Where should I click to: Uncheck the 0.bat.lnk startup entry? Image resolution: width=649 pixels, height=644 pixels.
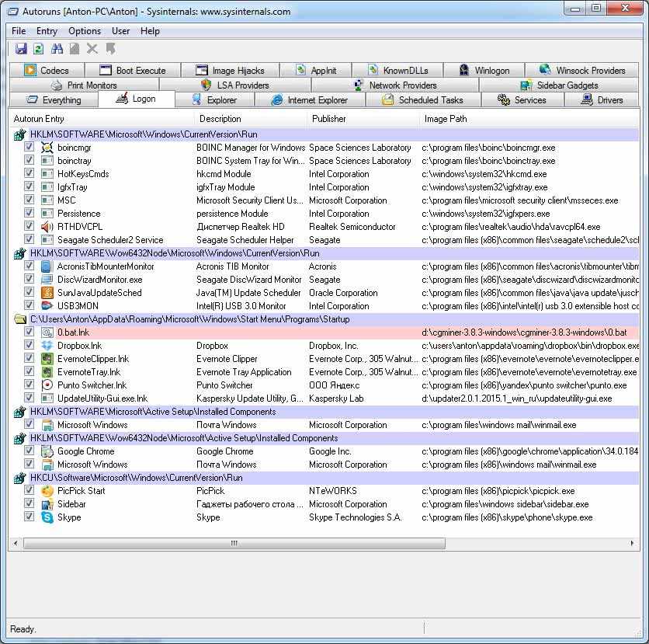(x=29, y=332)
